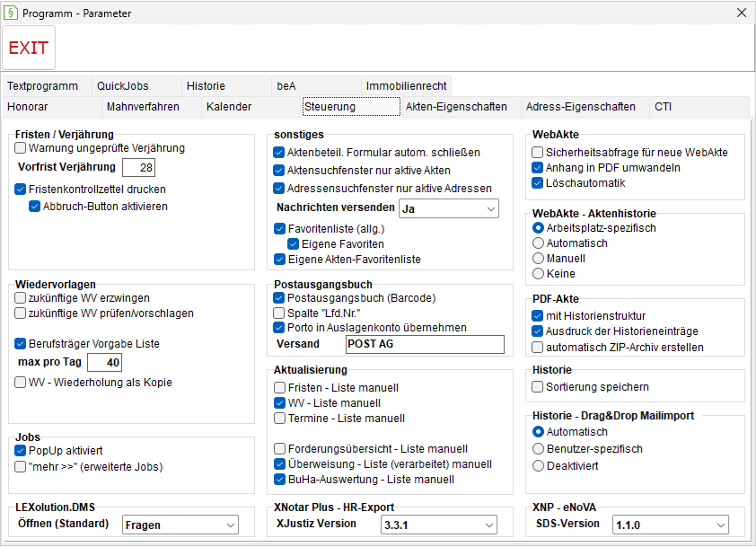Click the Vorfrist Verjährung field showing 28
This screenshot has width=756, height=547.
(138, 167)
